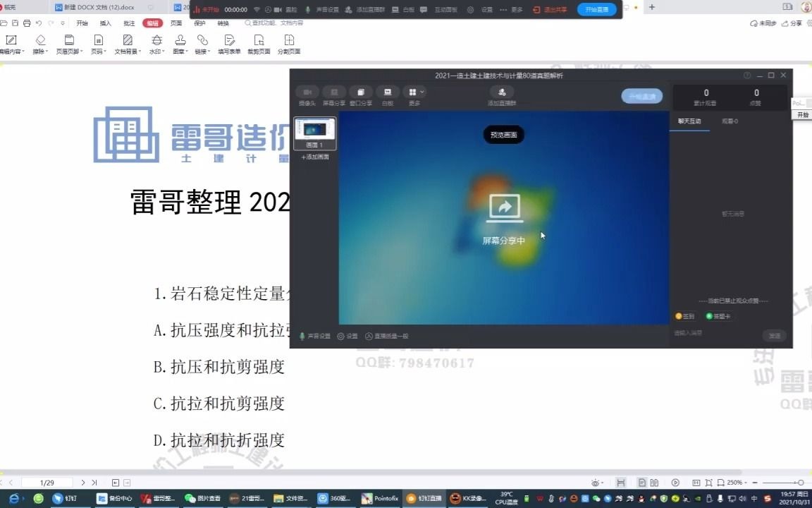Viewport: 812px width, 508px height.
Task: Select the 摄像头 camera icon in live window
Action: coord(306,92)
